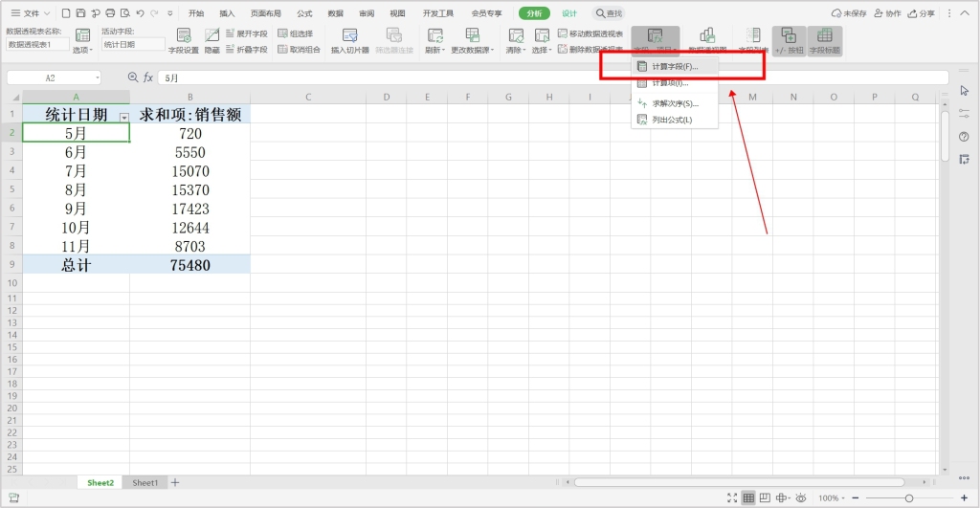This screenshot has height=508, width=980.
Task: Switch to page layout view icon
Action: click(x=765, y=498)
